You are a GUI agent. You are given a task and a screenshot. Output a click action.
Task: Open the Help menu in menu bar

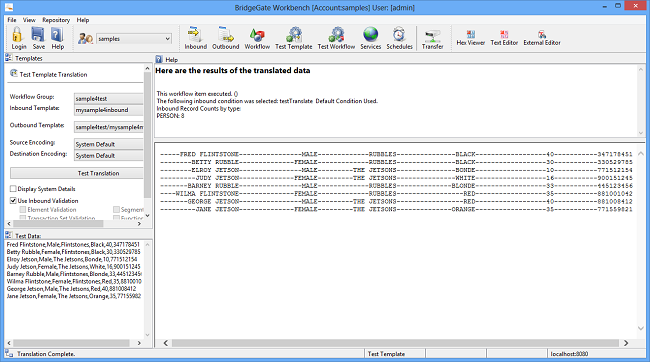click(82, 20)
